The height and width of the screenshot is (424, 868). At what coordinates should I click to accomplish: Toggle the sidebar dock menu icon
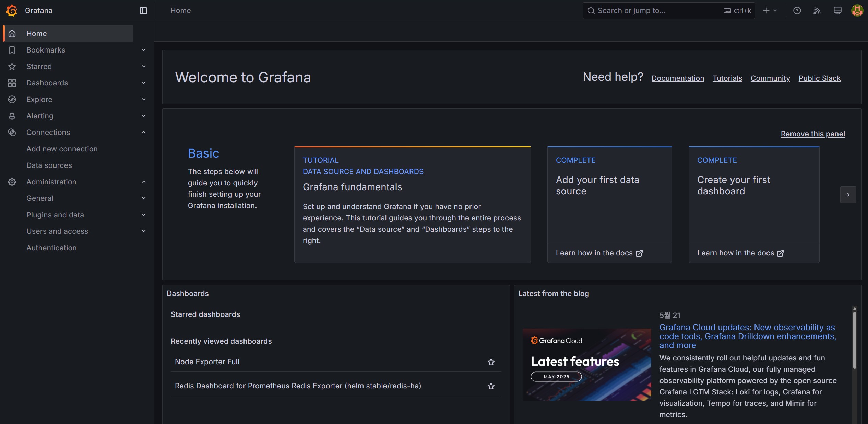[x=143, y=11]
